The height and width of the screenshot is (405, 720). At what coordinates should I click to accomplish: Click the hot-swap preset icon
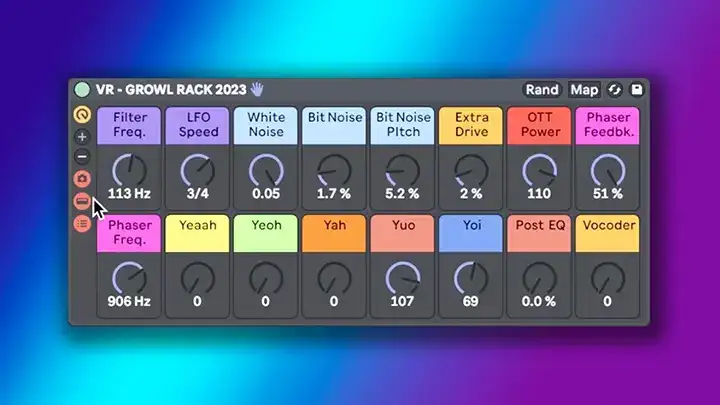coord(614,90)
